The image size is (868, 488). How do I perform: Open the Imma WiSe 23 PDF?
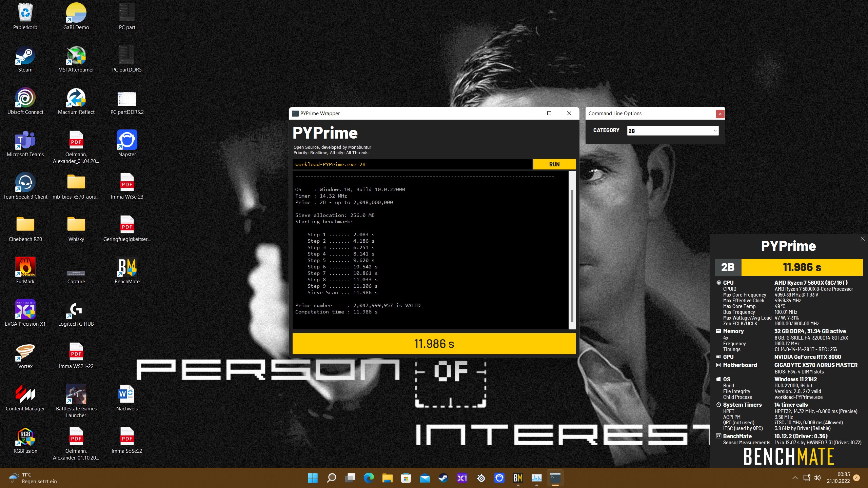tap(127, 185)
